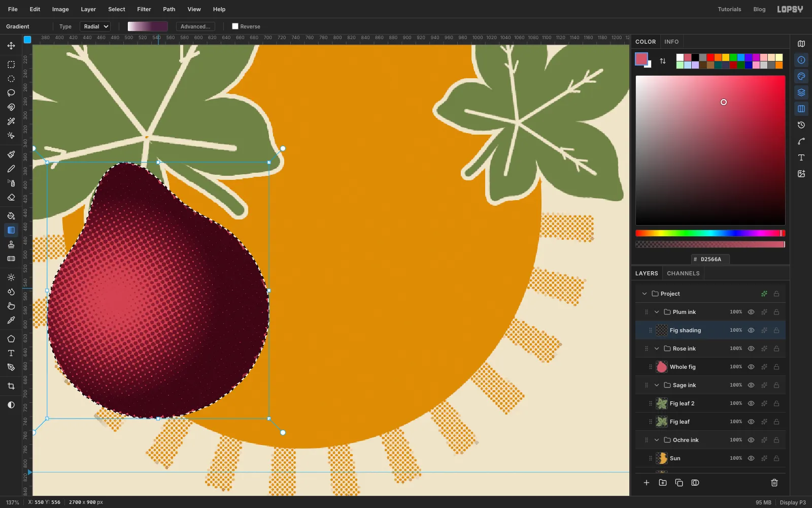Collapse the Plum ink folder
This screenshot has width=812, height=508.
tap(657, 312)
